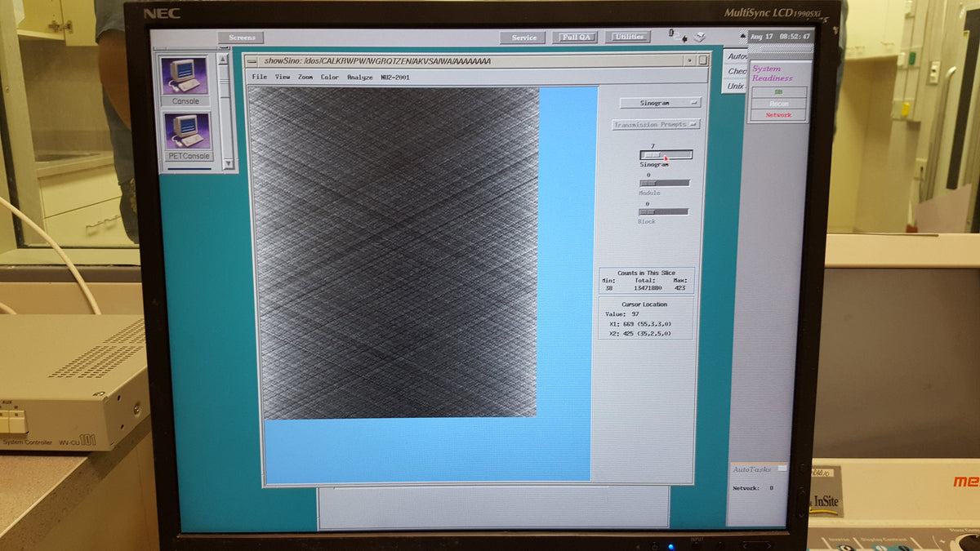
Task: Click the Service button
Action: click(x=523, y=38)
